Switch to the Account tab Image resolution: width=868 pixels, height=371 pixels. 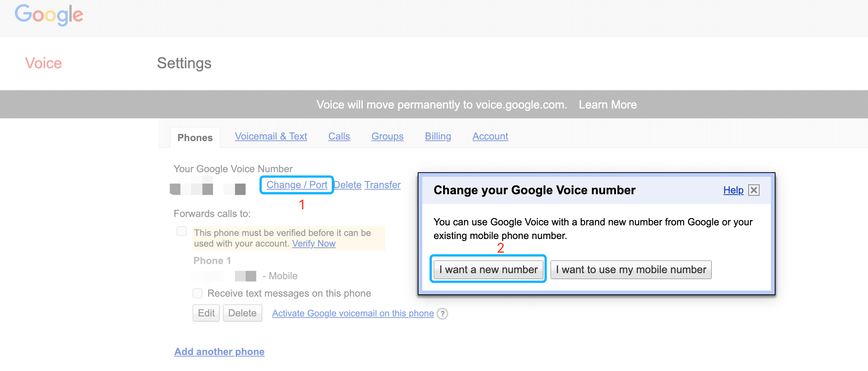click(x=490, y=136)
